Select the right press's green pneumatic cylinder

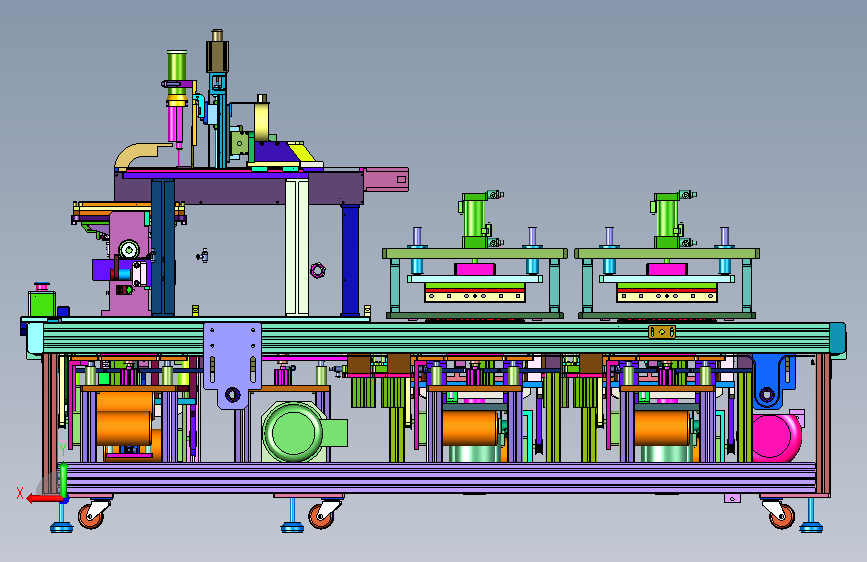[667, 220]
